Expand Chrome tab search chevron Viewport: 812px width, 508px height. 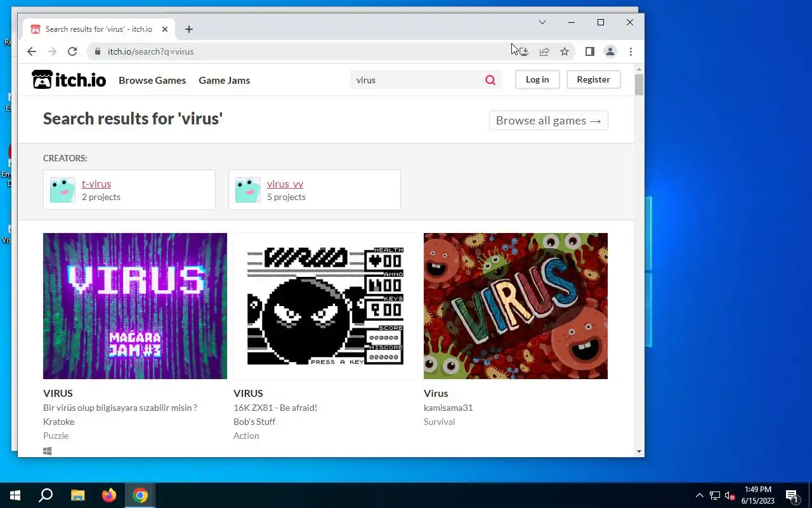tap(542, 22)
